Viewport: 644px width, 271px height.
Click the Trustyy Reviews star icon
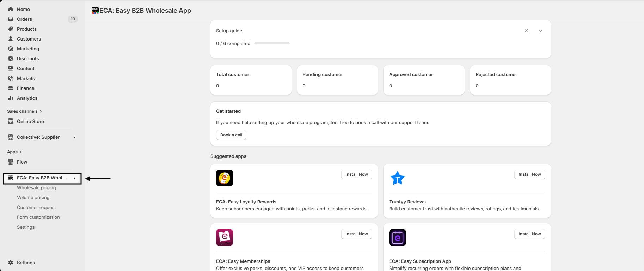tap(398, 178)
